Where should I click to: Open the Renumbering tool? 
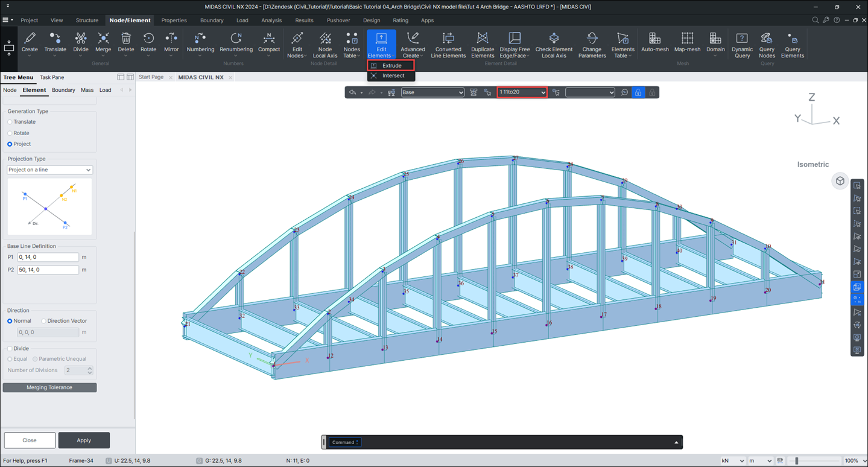pyautogui.click(x=236, y=43)
